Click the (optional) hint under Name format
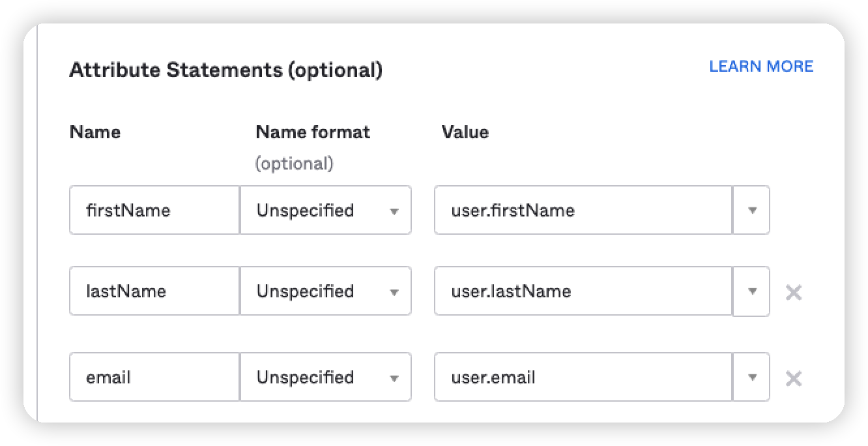The image size is (868, 446). pyautogui.click(x=294, y=164)
